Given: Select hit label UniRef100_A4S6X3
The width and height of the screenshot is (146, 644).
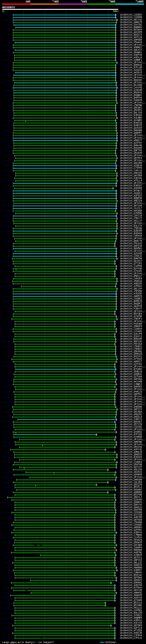Looking at the screenshot, I should (x=131, y=72).
